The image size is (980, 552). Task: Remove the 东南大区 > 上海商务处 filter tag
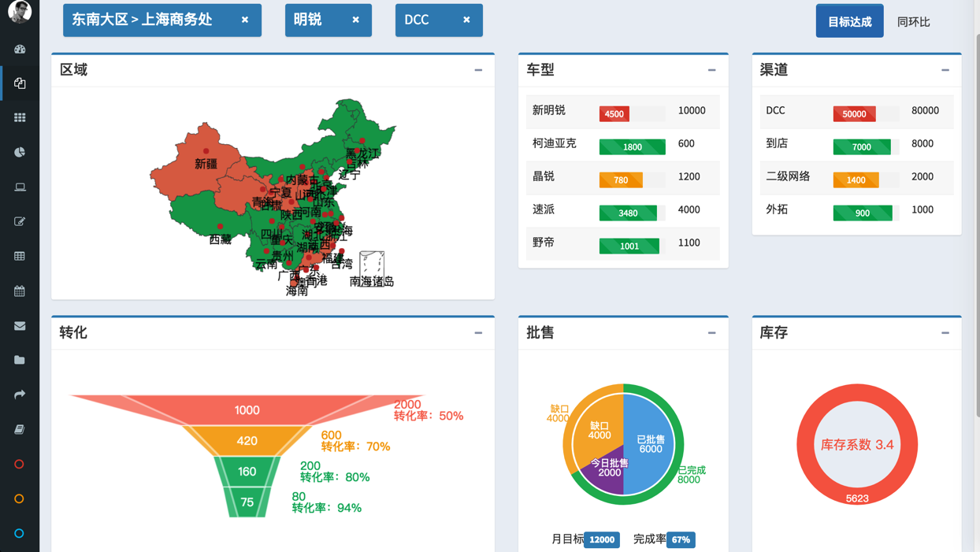[x=245, y=20]
